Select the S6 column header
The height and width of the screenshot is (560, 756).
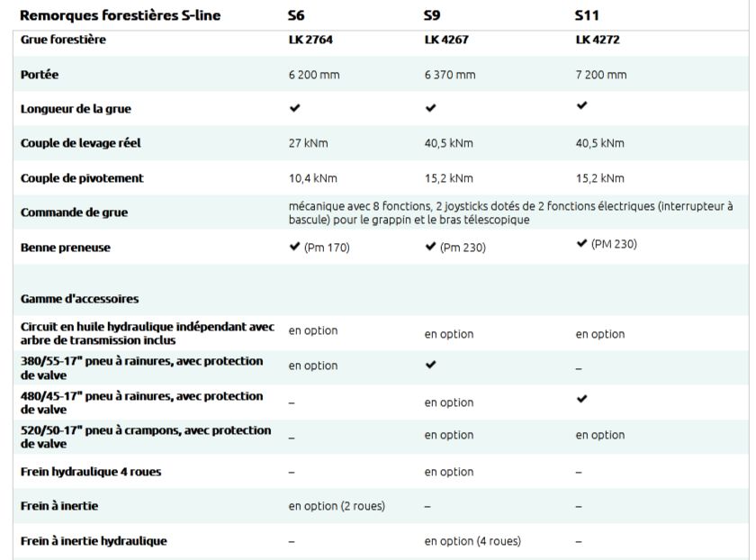pyautogui.click(x=296, y=15)
